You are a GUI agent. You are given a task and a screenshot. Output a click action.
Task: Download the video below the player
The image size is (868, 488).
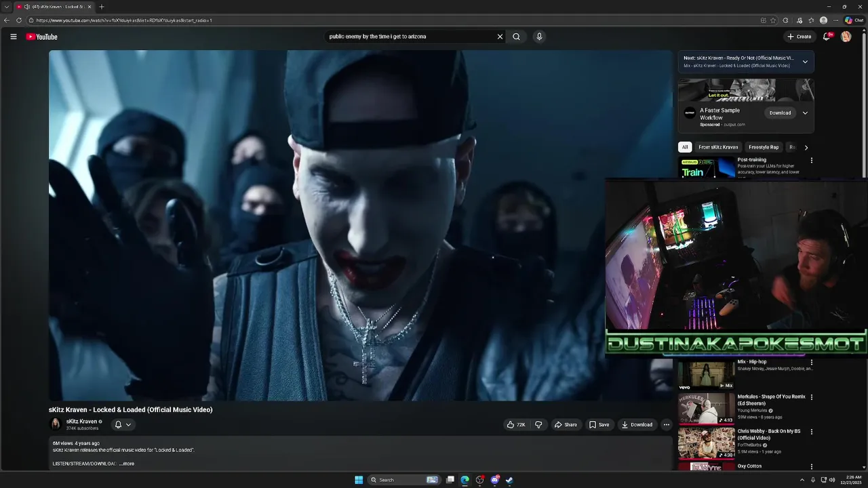(637, 425)
